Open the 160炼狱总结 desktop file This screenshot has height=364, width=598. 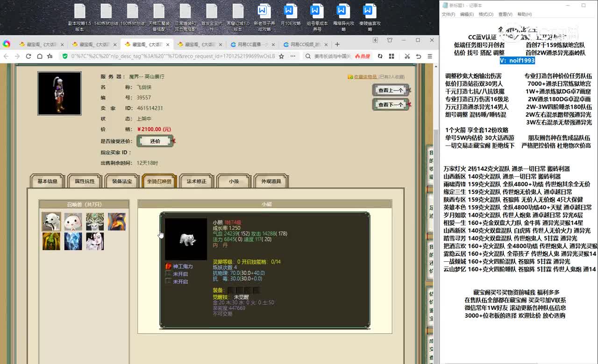click(x=132, y=15)
